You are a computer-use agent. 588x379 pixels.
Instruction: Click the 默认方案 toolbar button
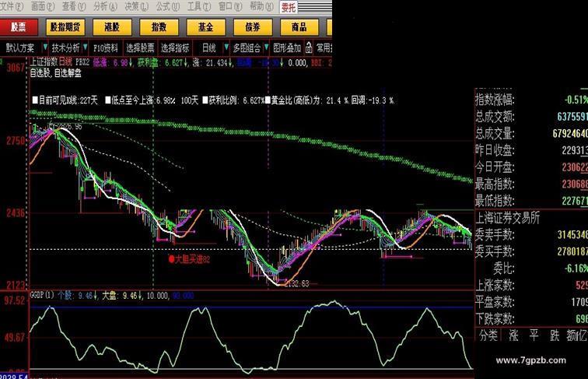coord(20,48)
